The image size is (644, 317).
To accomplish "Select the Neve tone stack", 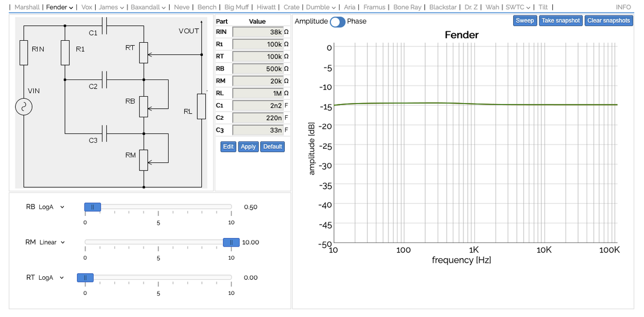I will point(182,7).
